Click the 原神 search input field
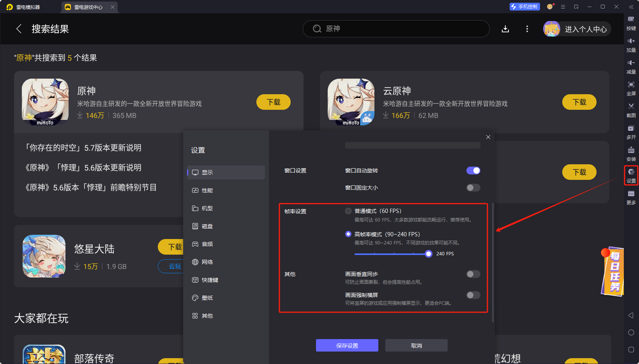 396,29
